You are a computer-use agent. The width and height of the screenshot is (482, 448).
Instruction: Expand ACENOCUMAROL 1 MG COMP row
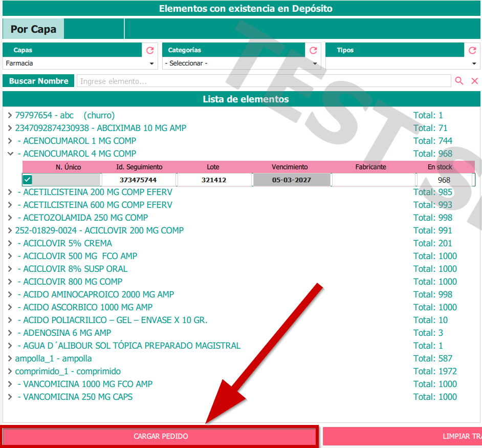[10, 141]
